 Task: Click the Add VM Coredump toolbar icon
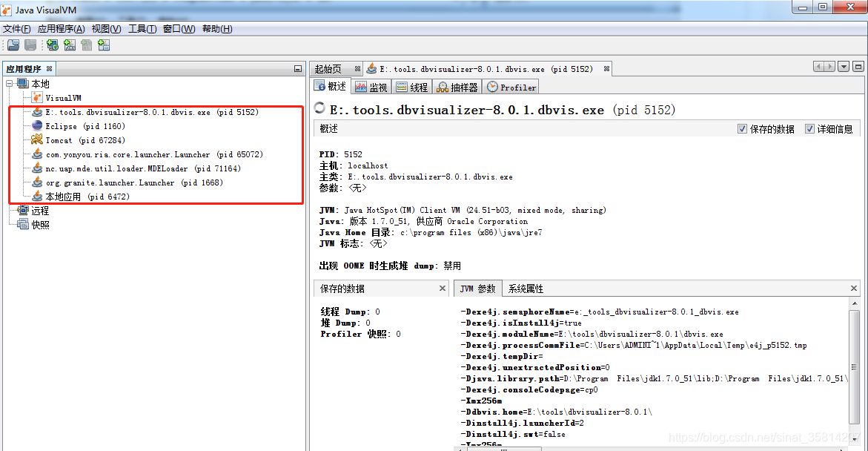pyautogui.click(x=87, y=45)
